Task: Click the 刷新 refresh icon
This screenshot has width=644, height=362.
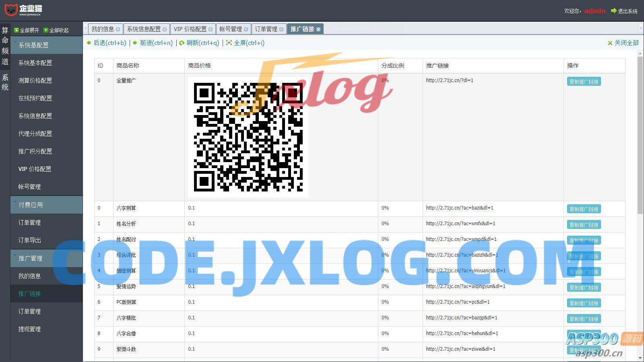Action: tap(182, 43)
